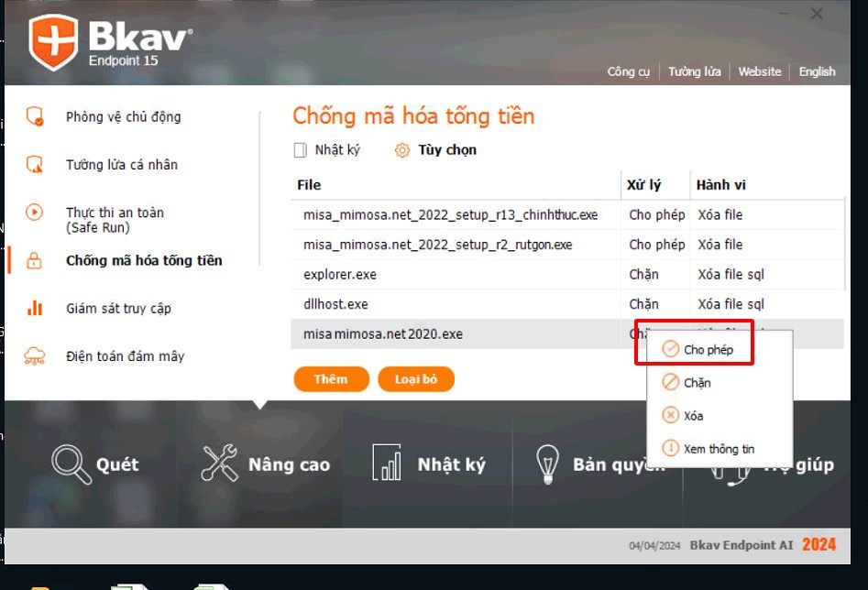Choose Xóa in the context menu
The image size is (868, 590).
[693, 416]
